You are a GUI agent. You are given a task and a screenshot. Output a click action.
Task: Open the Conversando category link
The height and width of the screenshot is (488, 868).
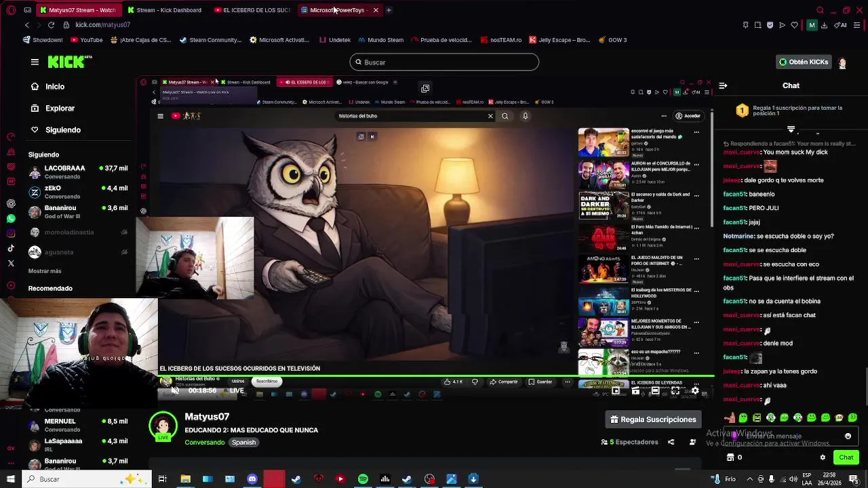pos(204,443)
